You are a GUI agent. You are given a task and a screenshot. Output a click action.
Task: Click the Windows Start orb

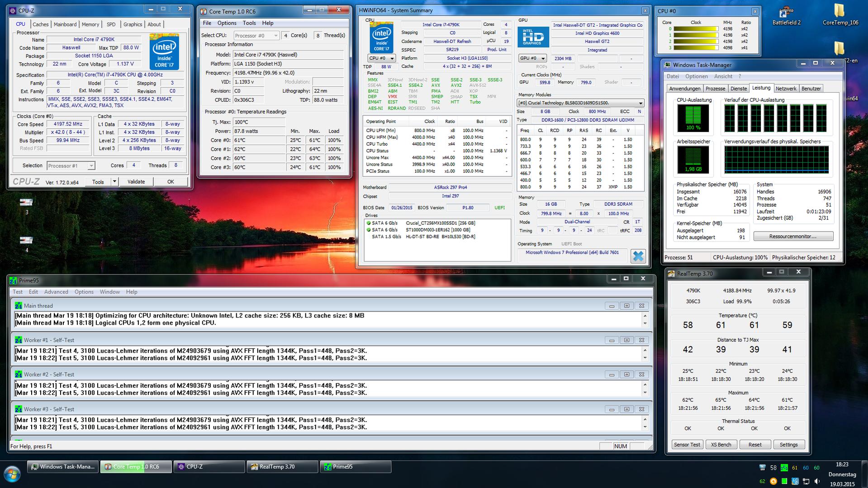pyautogui.click(x=12, y=474)
